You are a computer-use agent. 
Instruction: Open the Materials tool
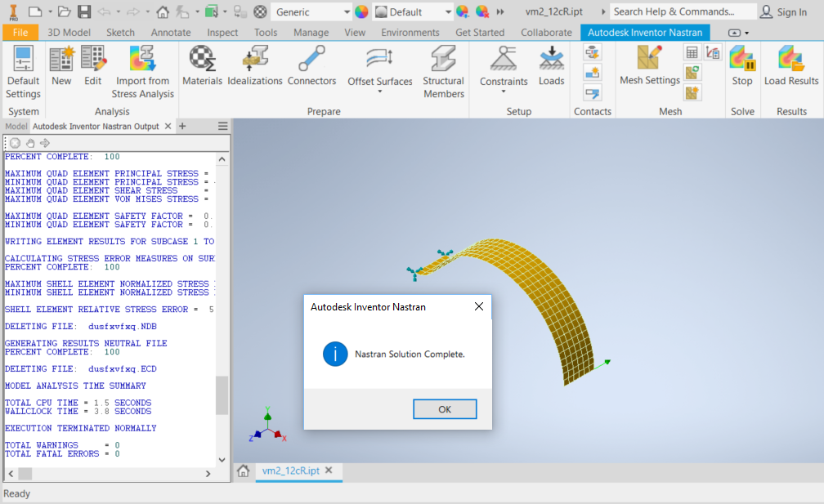point(203,66)
